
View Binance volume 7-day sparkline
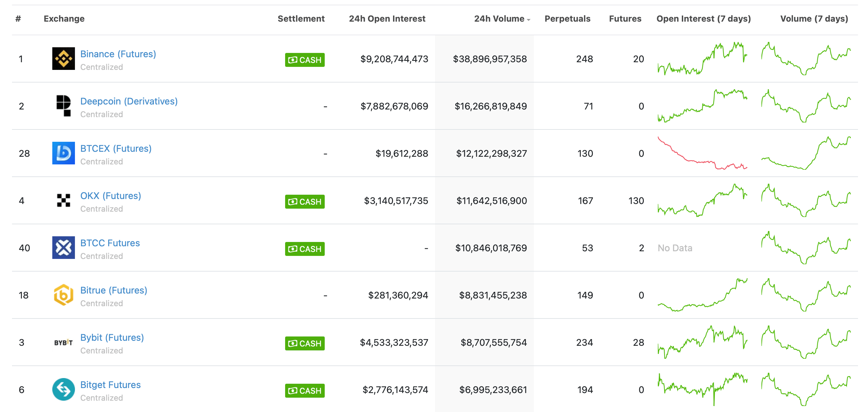[806, 59]
